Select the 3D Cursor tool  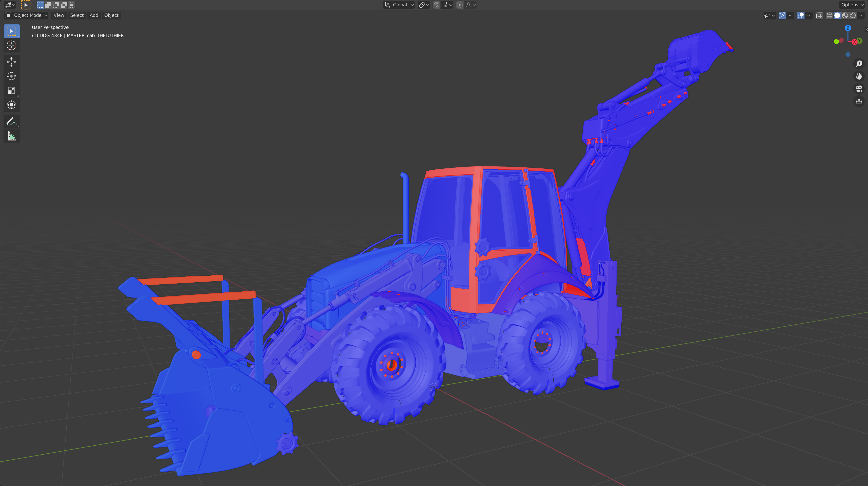coord(11,46)
